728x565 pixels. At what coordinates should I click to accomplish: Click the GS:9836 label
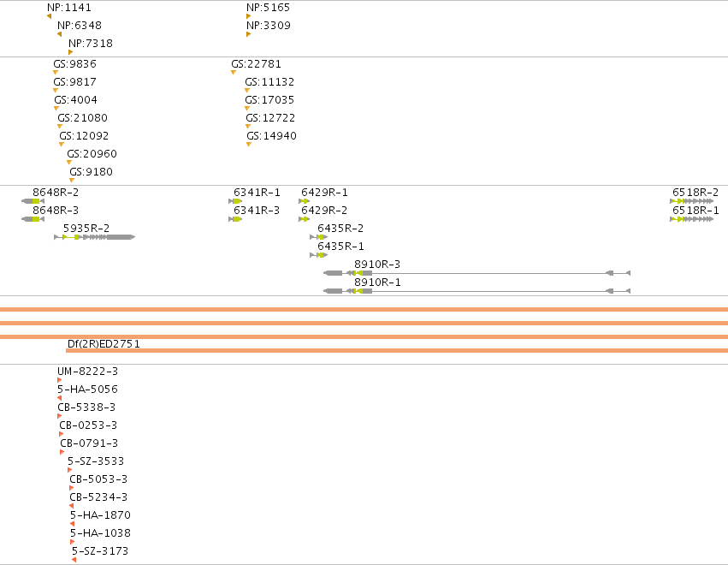point(74,63)
